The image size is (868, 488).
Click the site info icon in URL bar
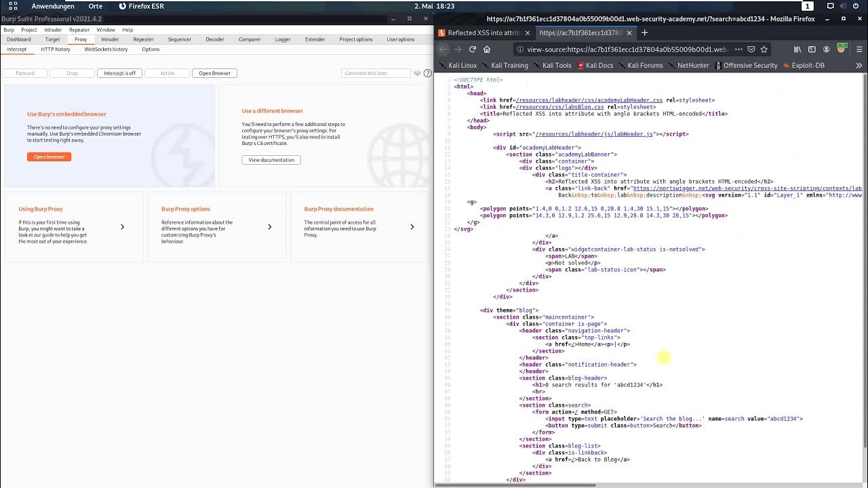(x=520, y=49)
